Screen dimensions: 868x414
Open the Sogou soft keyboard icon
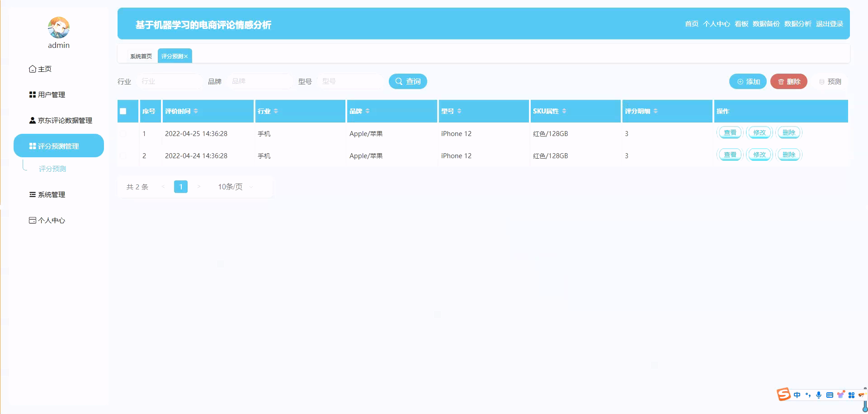pyautogui.click(x=830, y=395)
